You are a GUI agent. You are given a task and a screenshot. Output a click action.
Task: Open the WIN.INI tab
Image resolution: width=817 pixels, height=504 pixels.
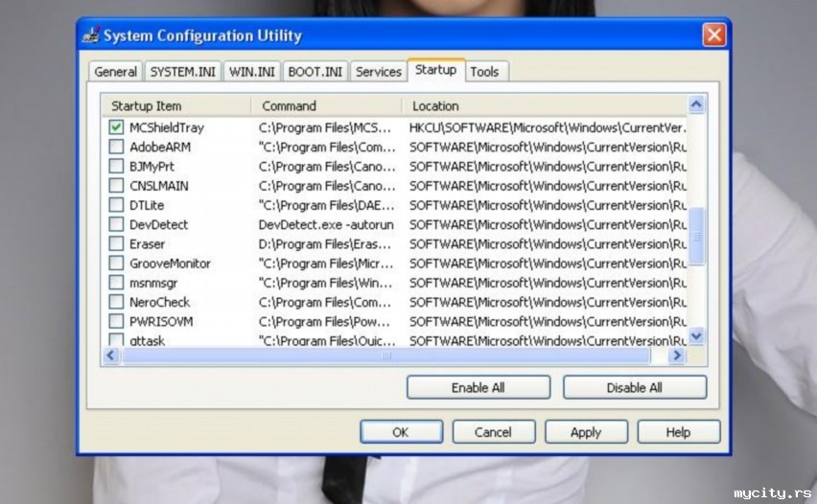point(252,72)
